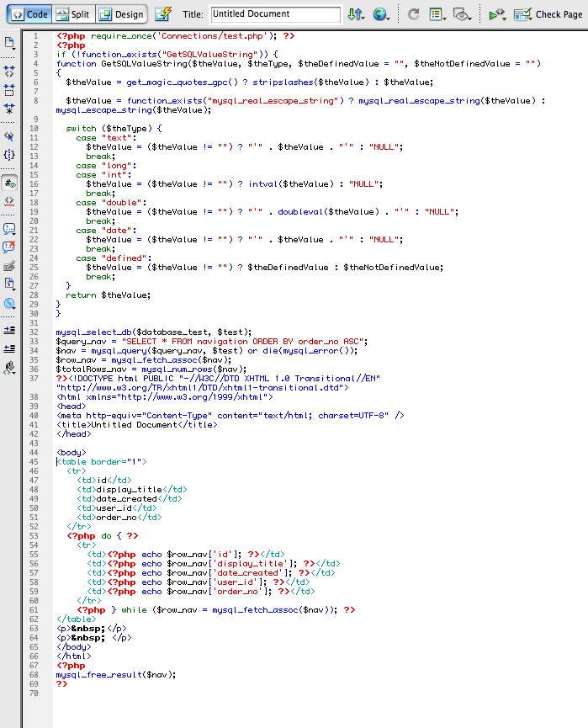Click the Check Page button

pyautogui.click(x=548, y=14)
